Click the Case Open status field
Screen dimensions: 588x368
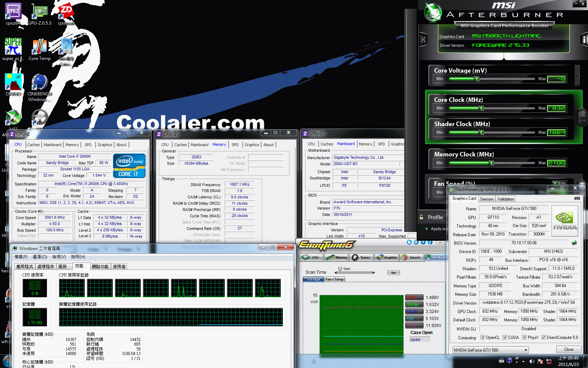point(420,339)
